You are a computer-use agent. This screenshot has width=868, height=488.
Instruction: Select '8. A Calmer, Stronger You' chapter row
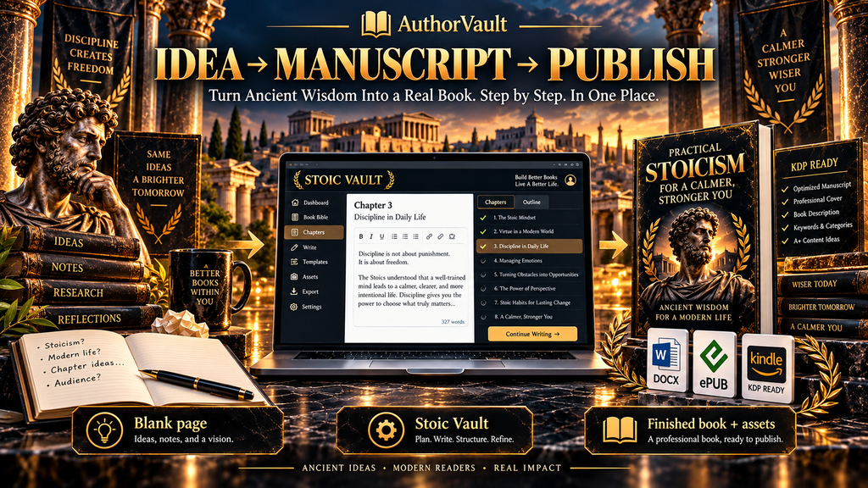point(531,317)
